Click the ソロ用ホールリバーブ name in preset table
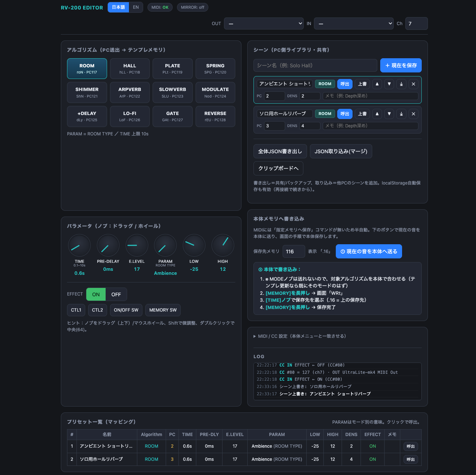Viewport: 476px width, 475px height. point(101,459)
